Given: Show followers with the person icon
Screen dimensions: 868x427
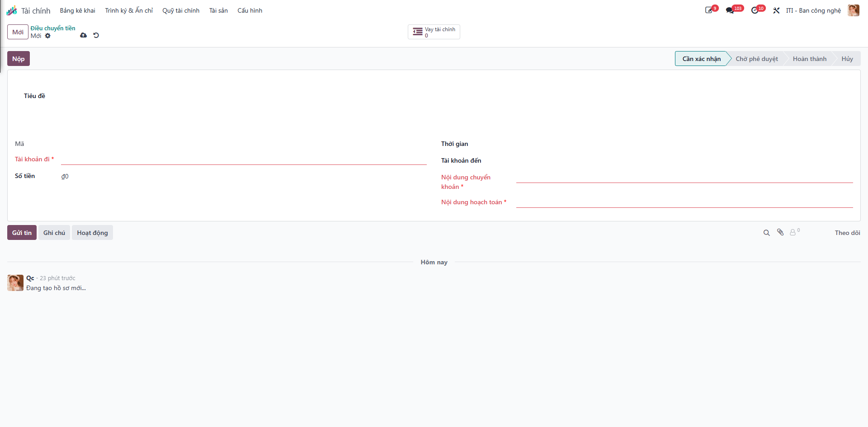Looking at the screenshot, I should click(794, 232).
